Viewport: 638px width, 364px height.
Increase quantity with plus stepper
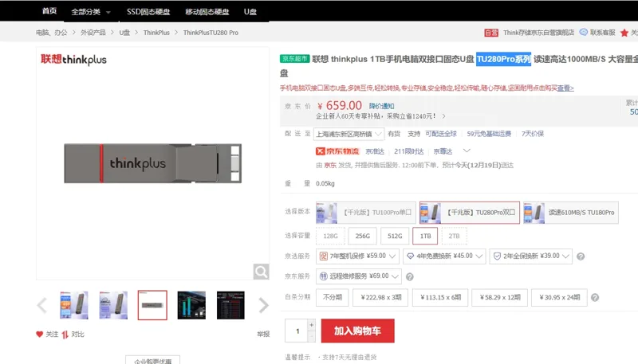(x=312, y=325)
